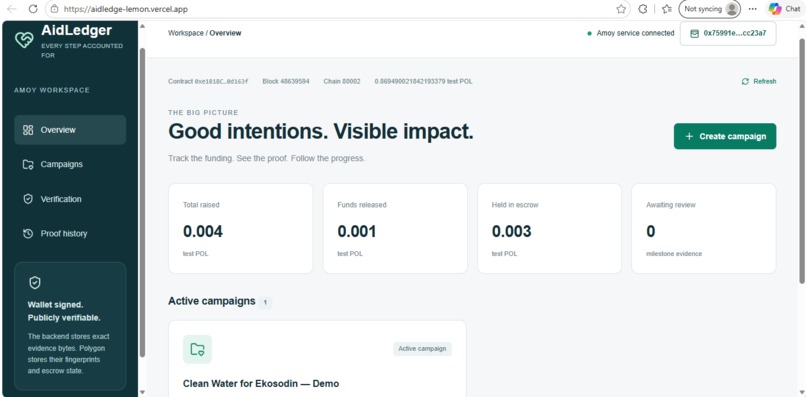Open the Campaigns sidebar item
The width and height of the screenshot is (806, 397).
click(70, 165)
